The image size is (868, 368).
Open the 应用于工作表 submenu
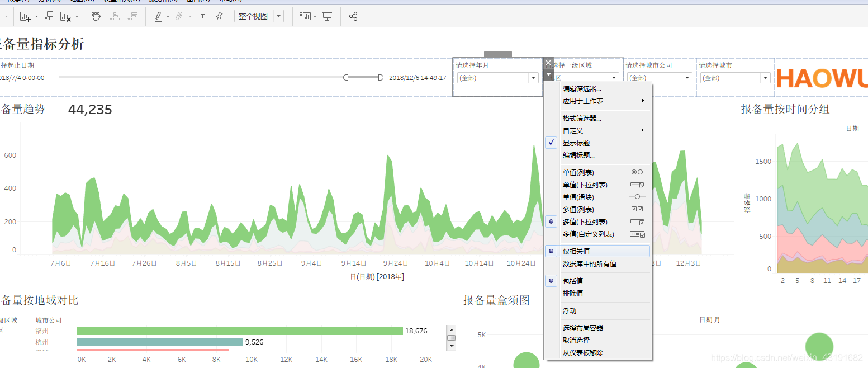(x=597, y=101)
